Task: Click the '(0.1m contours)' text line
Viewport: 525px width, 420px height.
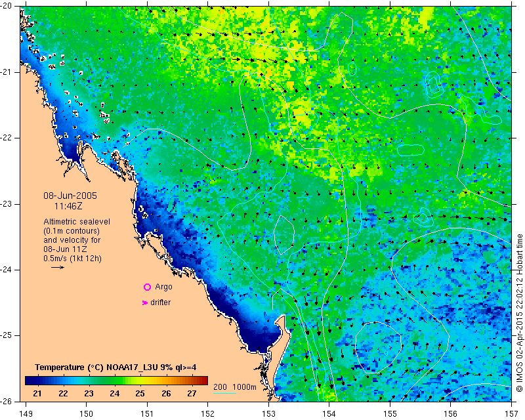Action: point(72,231)
